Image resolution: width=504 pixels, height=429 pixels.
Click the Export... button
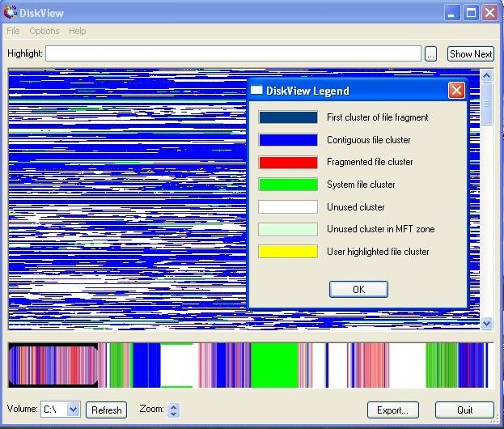(393, 410)
